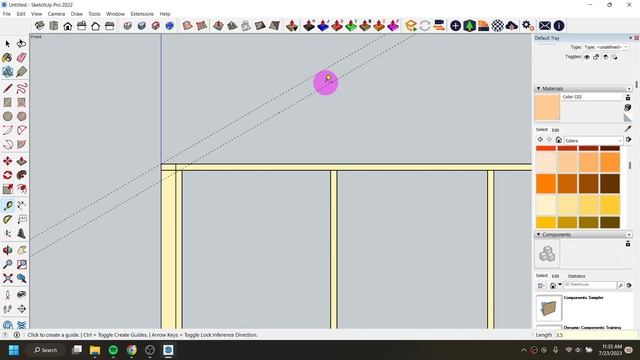Screen dimensions: 640x360
Task: Open the Extensions menu
Action: tap(142, 14)
